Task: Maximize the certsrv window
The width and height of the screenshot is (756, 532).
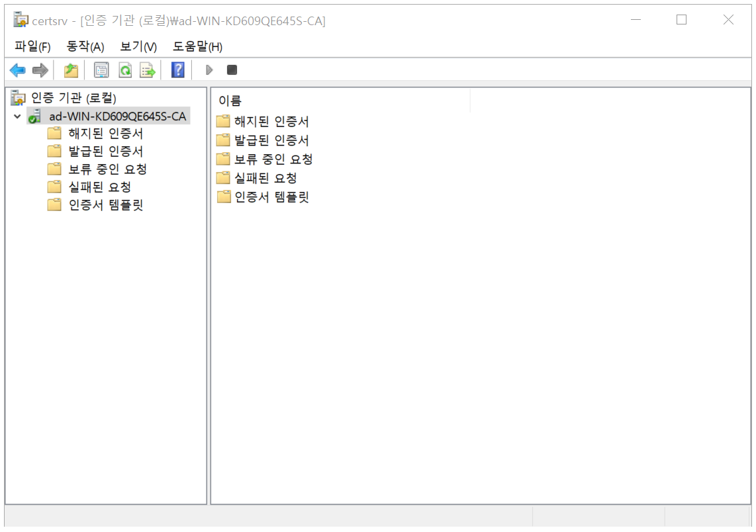Action: pos(681,20)
